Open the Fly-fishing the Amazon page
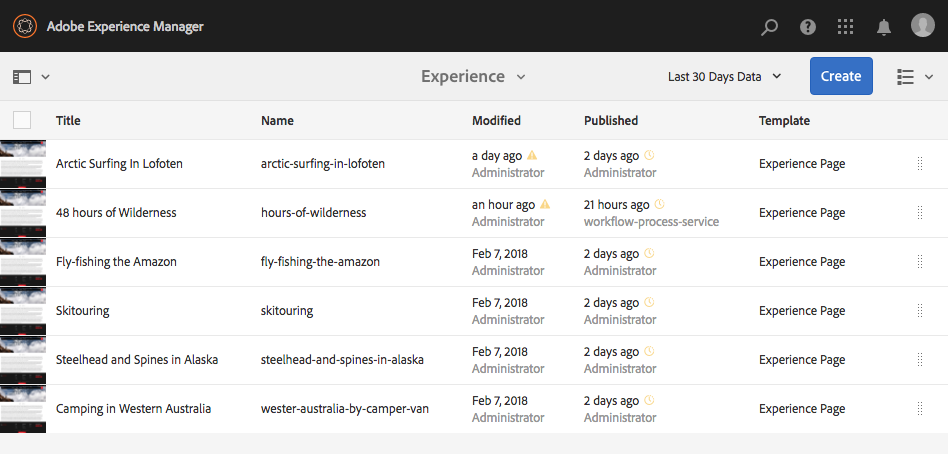 pyautogui.click(x=116, y=262)
